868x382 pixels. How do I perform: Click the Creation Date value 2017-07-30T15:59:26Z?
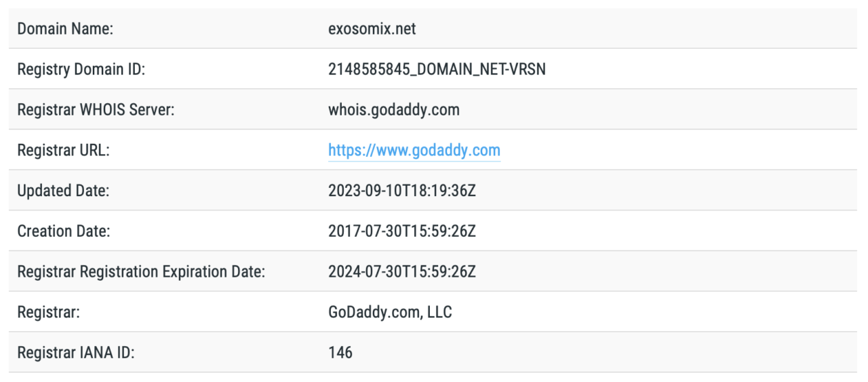[x=402, y=231]
